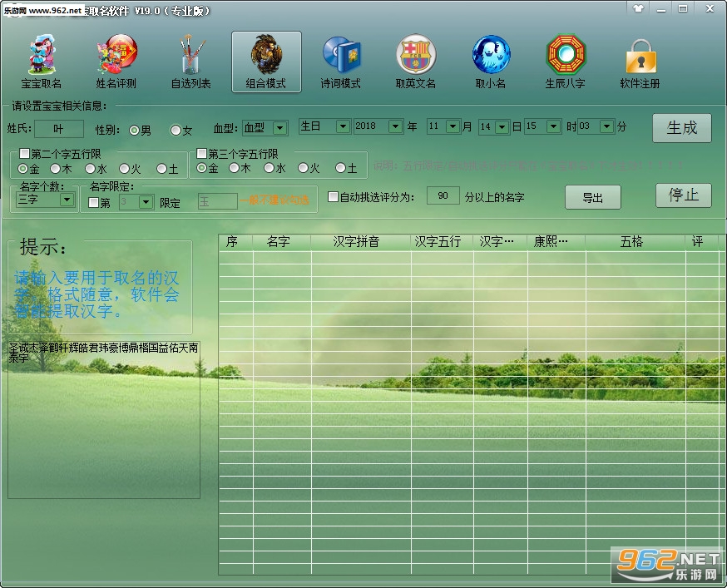Expand the 名字个数 三字 dropdown
The height and width of the screenshot is (588, 727).
coord(67,200)
